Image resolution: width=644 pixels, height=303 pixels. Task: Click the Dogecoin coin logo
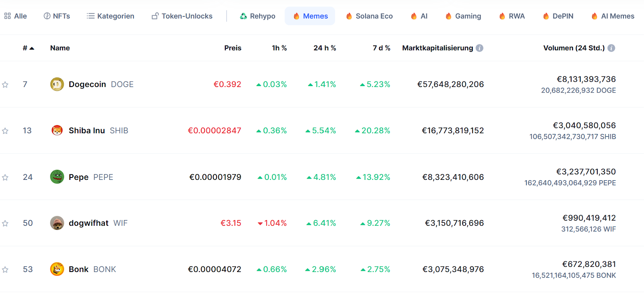(57, 84)
